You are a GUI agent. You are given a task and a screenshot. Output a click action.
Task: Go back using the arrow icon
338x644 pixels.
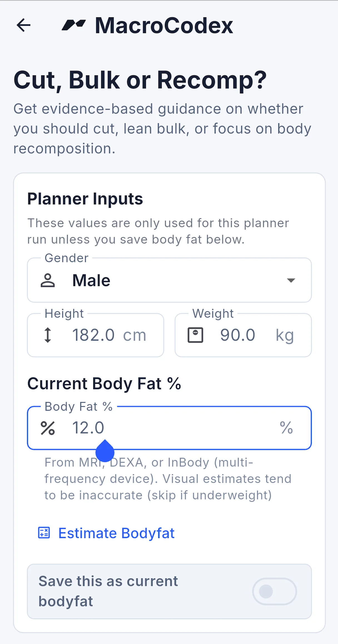click(x=24, y=25)
